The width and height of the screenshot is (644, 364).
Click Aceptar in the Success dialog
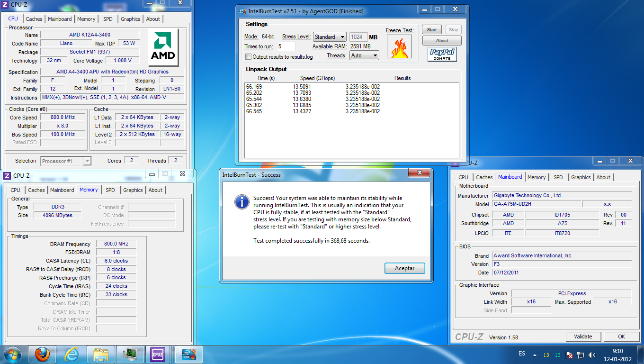click(x=405, y=268)
